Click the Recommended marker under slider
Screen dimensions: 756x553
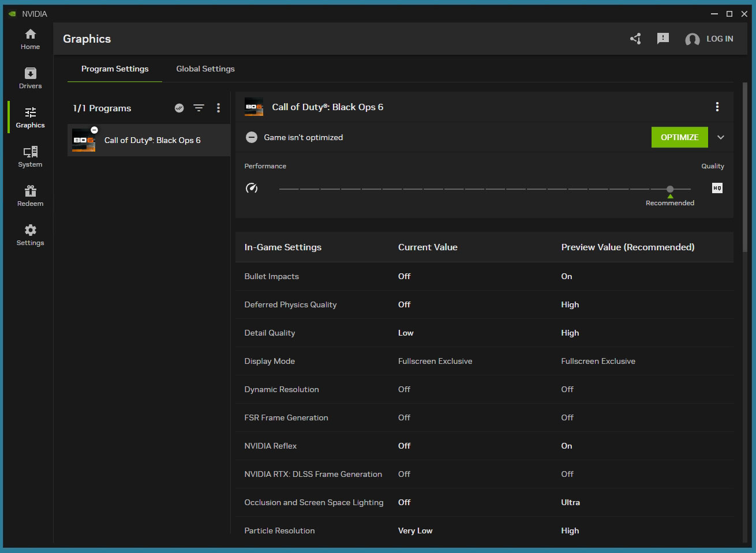coord(670,201)
